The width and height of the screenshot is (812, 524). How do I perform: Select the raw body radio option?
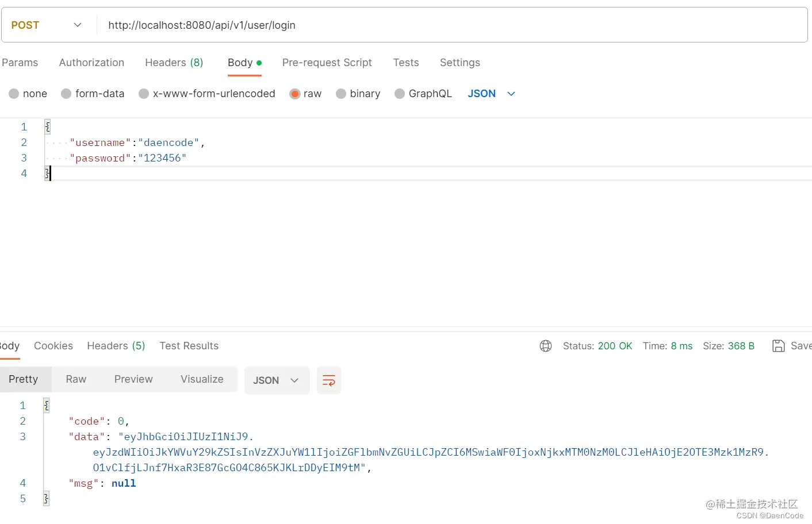coord(295,94)
